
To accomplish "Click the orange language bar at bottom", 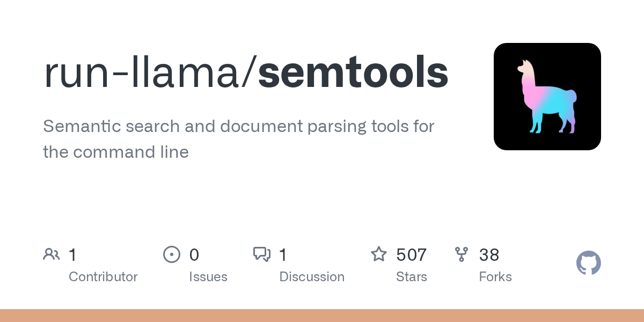I will tap(322, 316).
